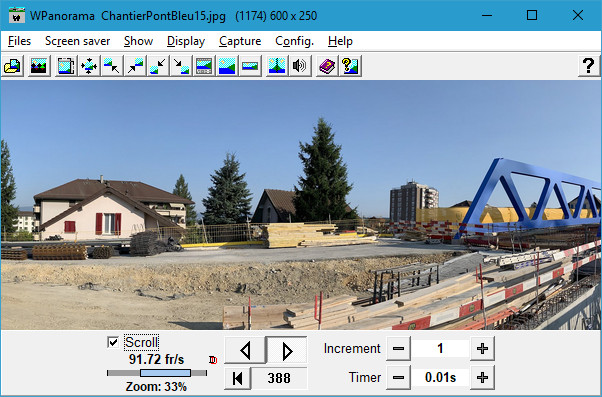Click the vertically split picture icon
This screenshot has height=397, width=602.
[x=277, y=66]
